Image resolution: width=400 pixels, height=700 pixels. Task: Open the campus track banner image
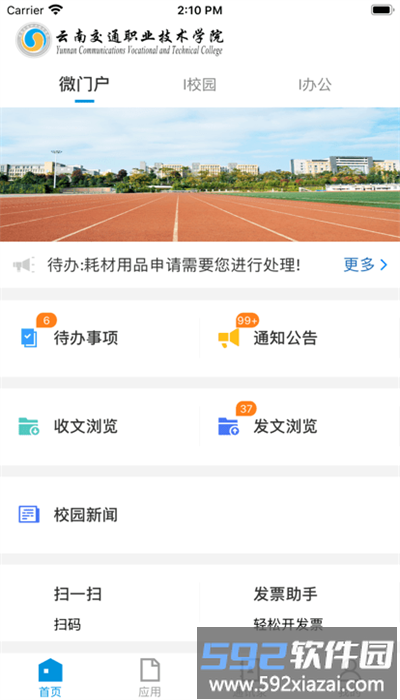click(x=200, y=175)
